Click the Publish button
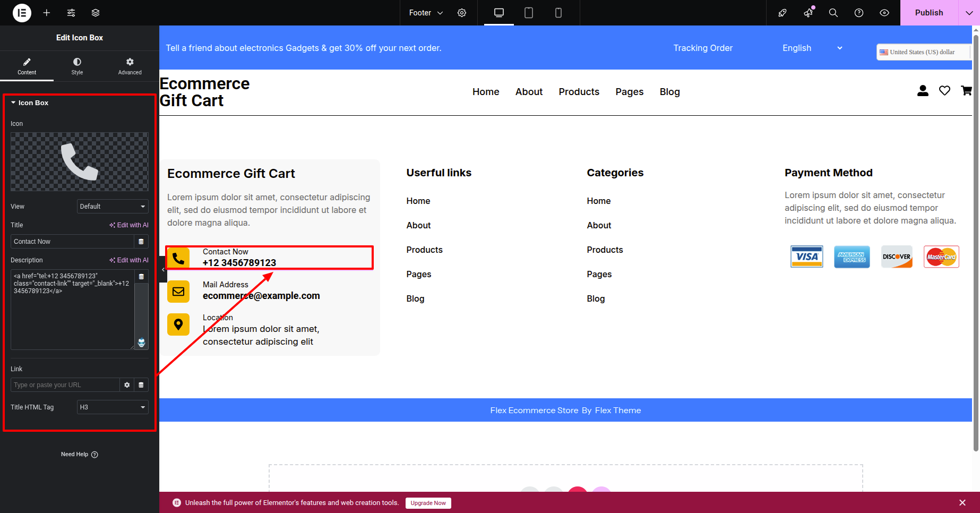The image size is (980, 513). point(929,13)
